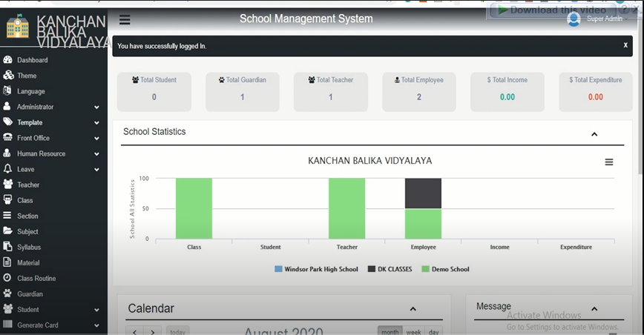The width and height of the screenshot is (644, 335).
Task: Select Teacher in the sidebar
Action: [28, 185]
